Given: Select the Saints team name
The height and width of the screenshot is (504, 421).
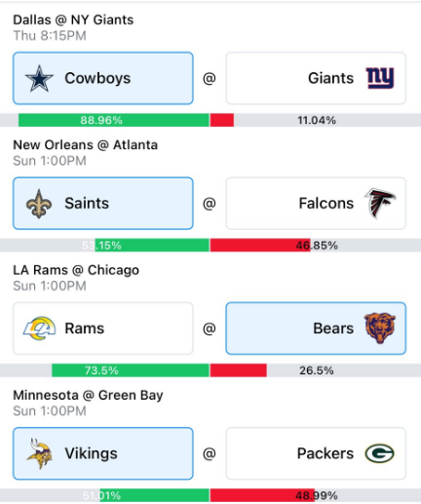Looking at the screenshot, I should pyautogui.click(x=87, y=204).
